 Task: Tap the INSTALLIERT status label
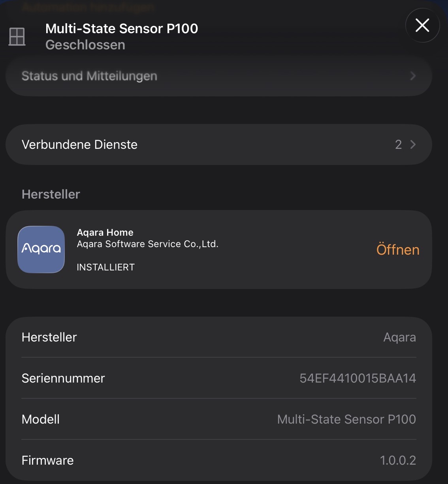pyautogui.click(x=105, y=267)
